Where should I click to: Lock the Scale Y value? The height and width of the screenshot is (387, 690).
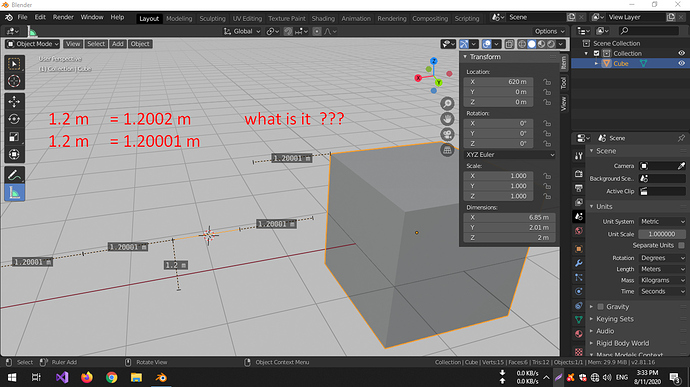pos(547,186)
